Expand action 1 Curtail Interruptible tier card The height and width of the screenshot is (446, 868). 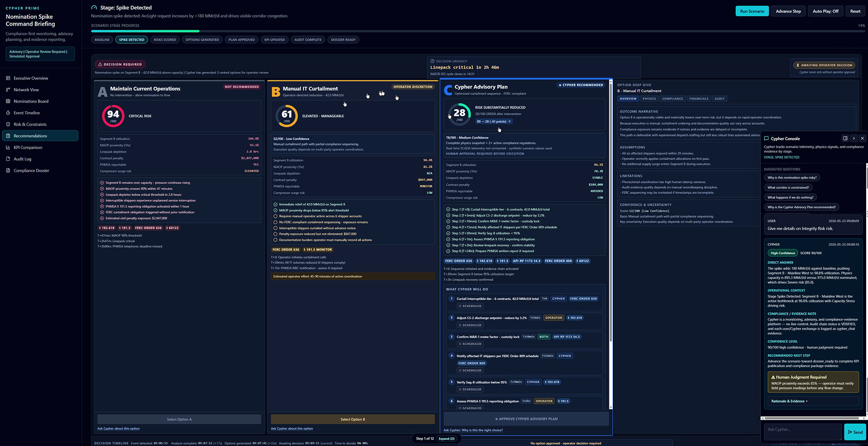point(524,302)
